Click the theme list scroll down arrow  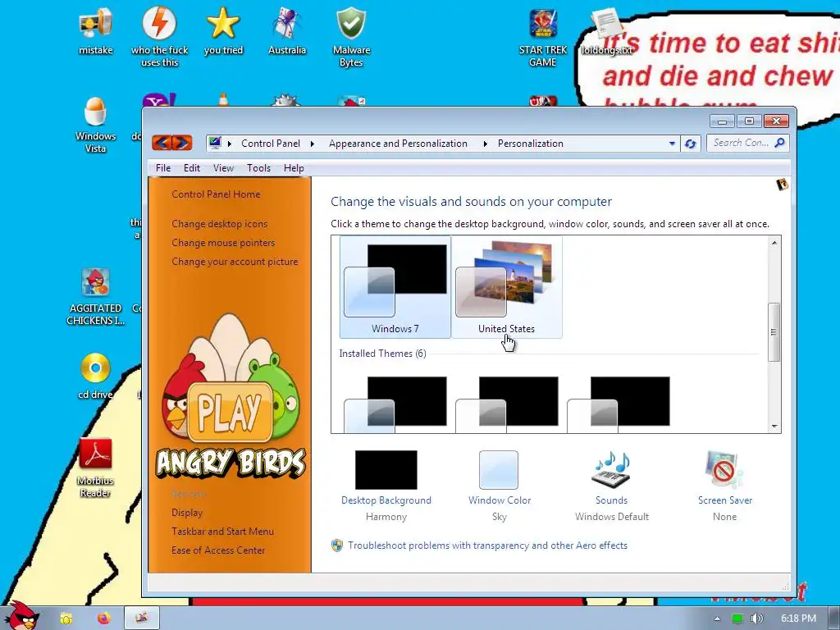pos(774,427)
